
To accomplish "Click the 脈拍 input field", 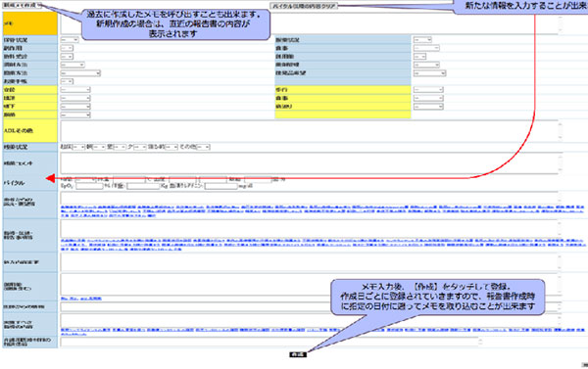I will point(258,179).
